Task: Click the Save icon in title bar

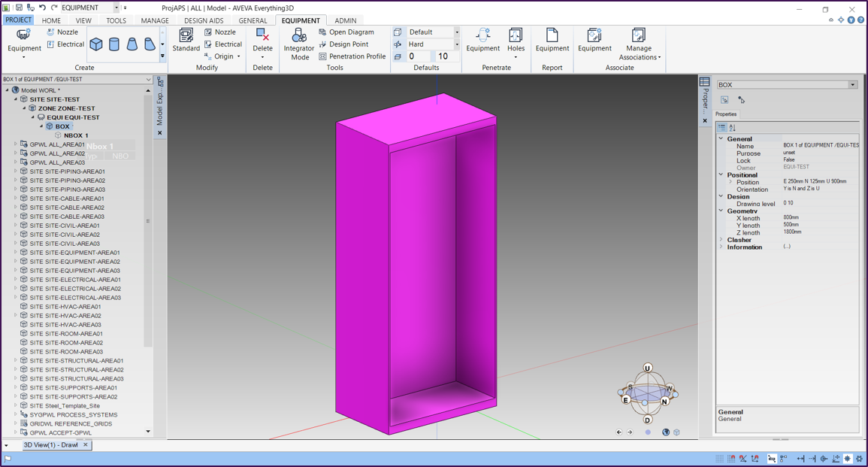Action: (19, 8)
